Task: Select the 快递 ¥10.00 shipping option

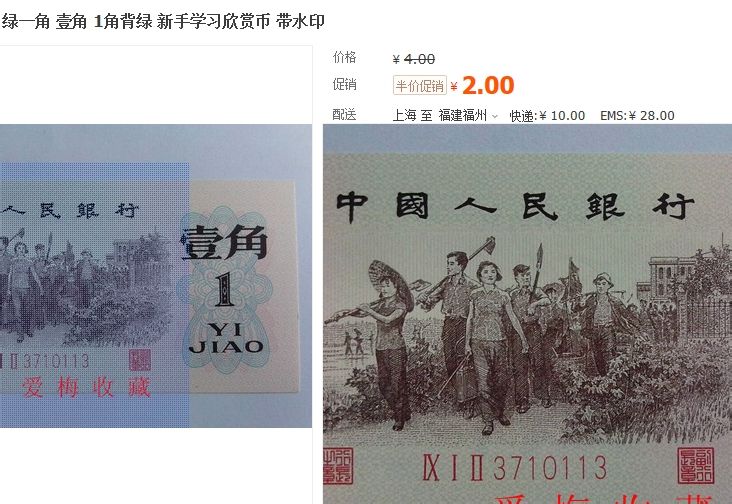Action: point(547,116)
